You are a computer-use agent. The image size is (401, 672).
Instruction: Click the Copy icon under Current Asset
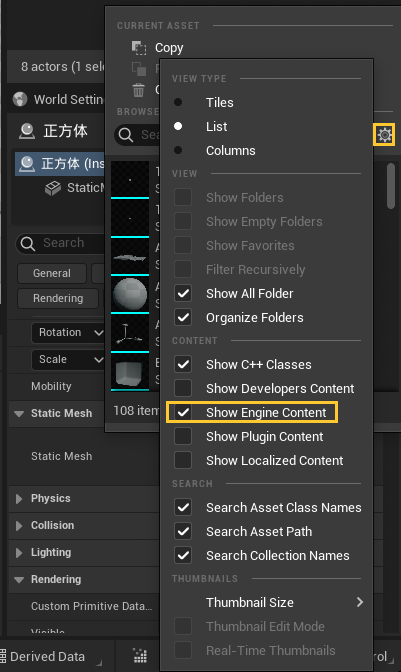(139, 48)
